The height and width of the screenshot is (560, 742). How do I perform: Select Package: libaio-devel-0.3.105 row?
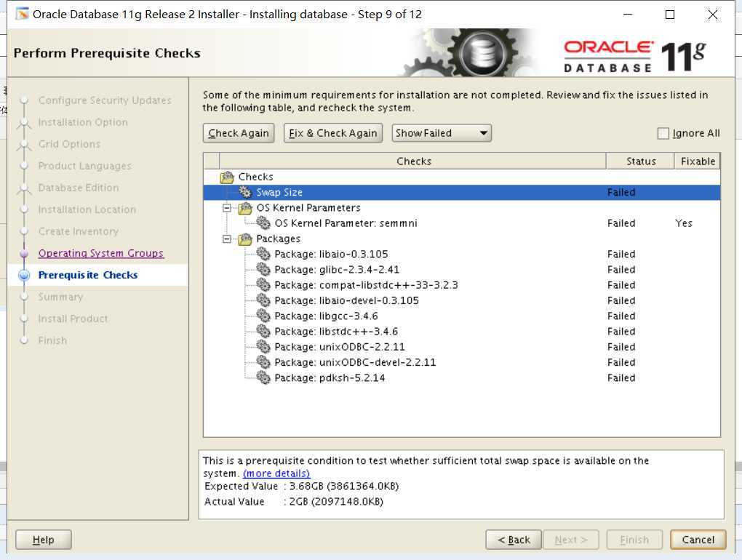pyautogui.click(x=462, y=300)
